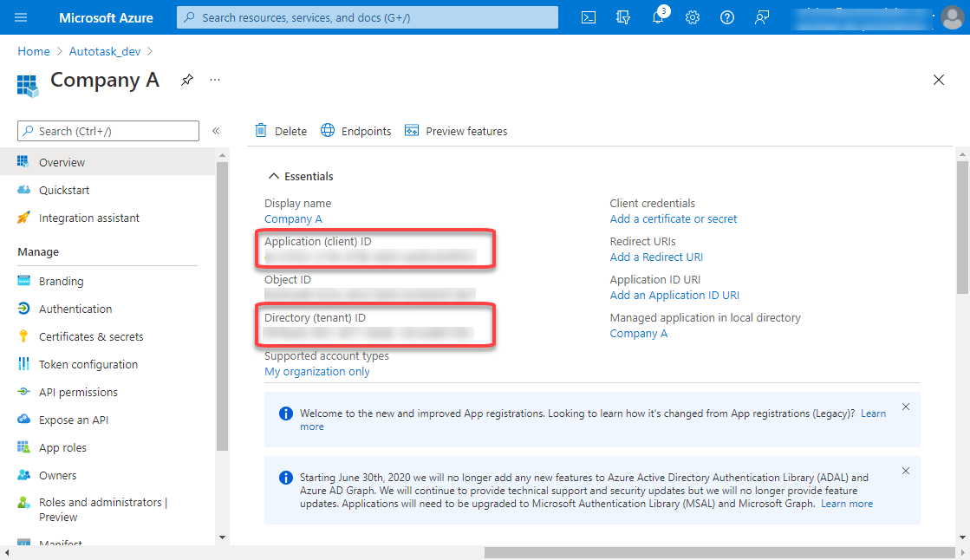Launch Cloud Shell from the top bar
Screen dimensions: 970x560
(x=589, y=17)
